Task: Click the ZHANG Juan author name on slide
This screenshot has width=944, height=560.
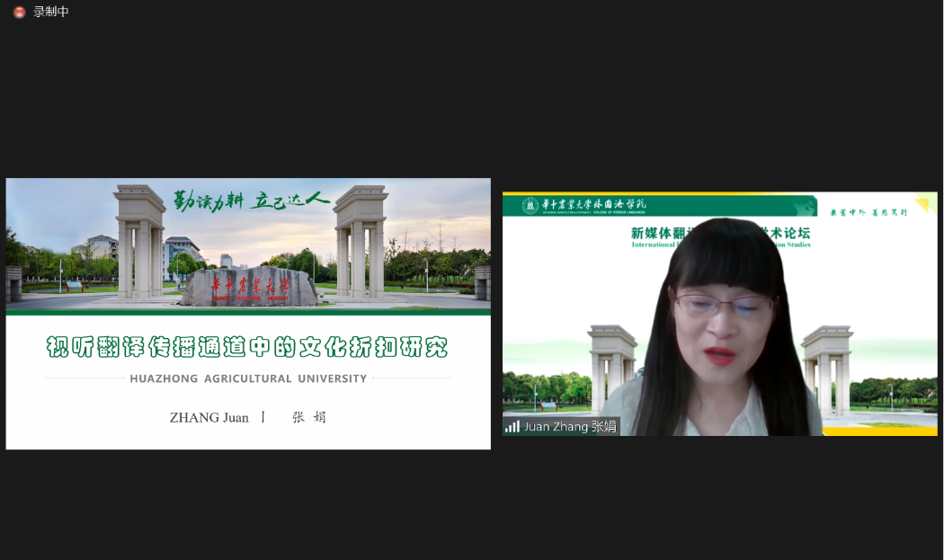Action: click(x=209, y=417)
